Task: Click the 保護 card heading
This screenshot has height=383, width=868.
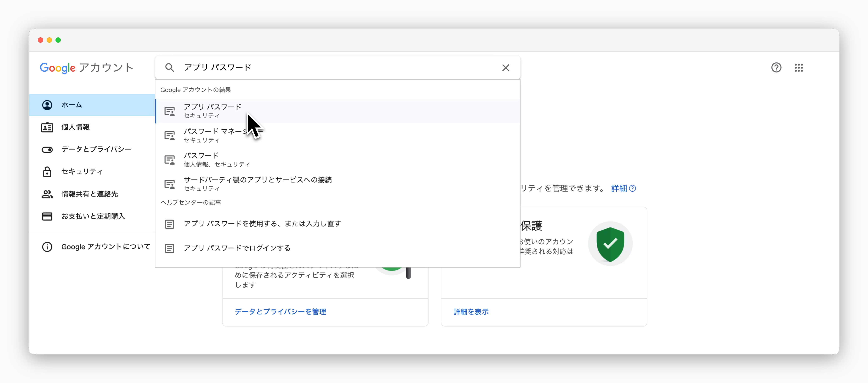Action: tap(531, 226)
